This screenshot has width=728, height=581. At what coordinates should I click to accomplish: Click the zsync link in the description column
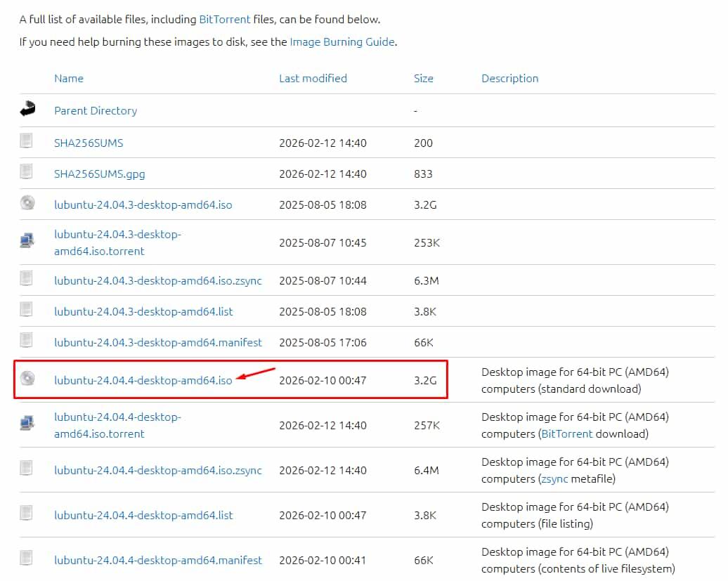[x=553, y=479]
